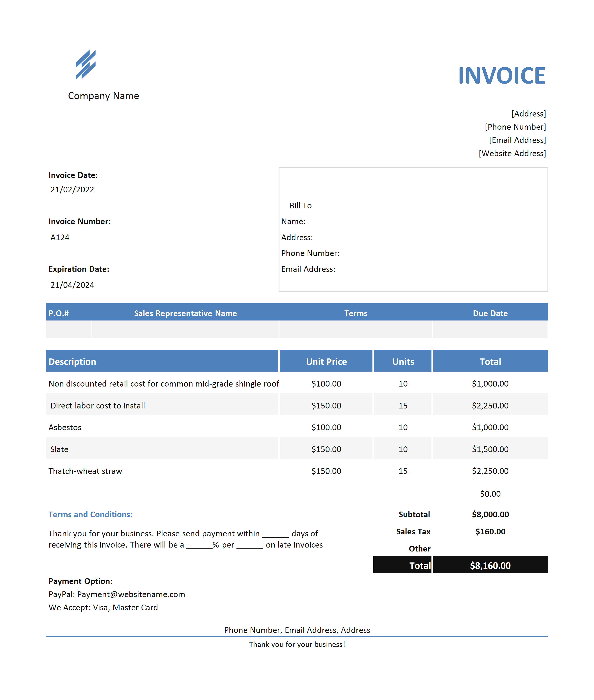Viewport: 594px width, 700px height.
Task: Click the Bill To Email Address field
Action: tap(308, 269)
